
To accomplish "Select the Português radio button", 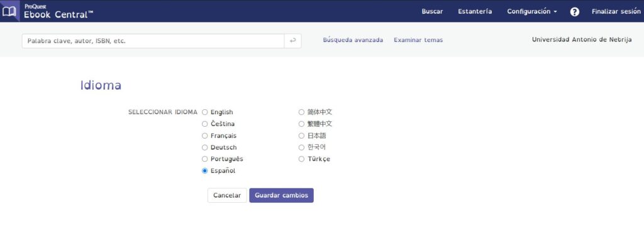I will 204,159.
